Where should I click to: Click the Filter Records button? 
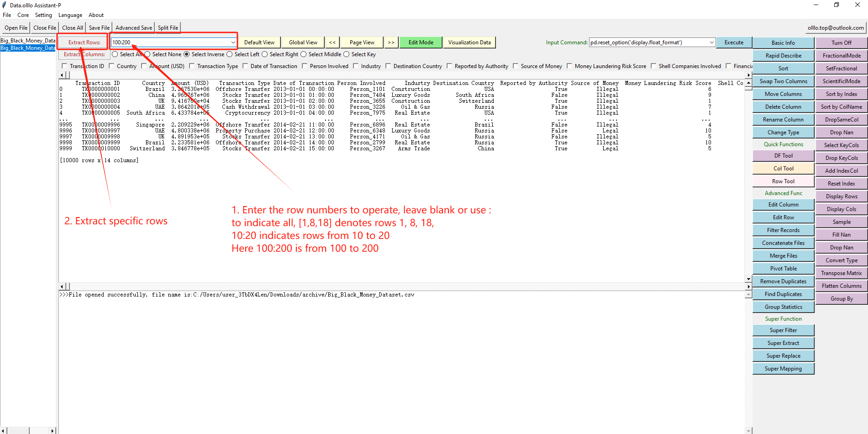[783, 230]
